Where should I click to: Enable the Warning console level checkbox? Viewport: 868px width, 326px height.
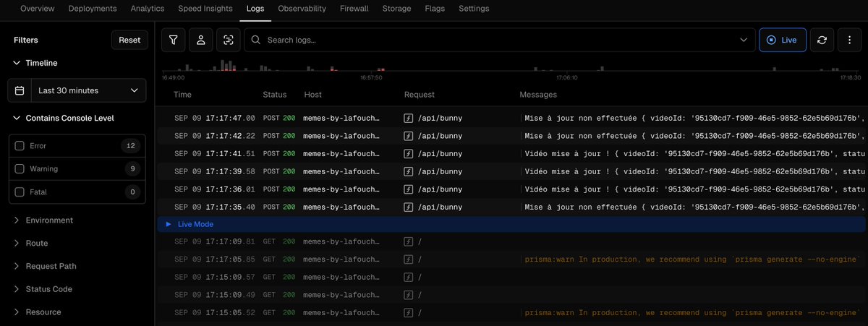click(x=20, y=169)
